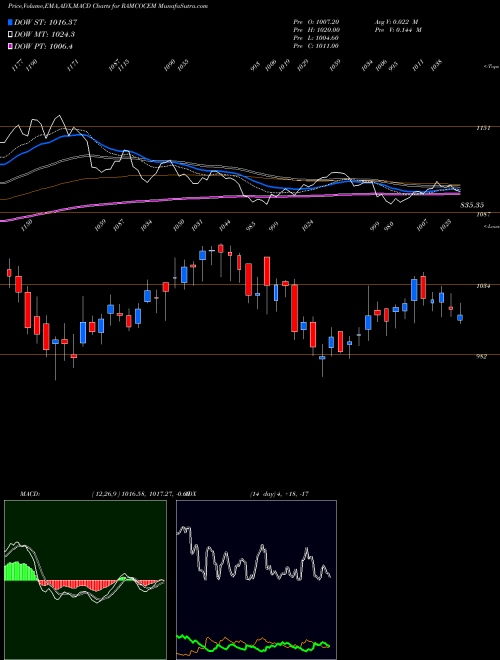This screenshot has width=500, height=660.
Task: Click the top label 1177
Action: pos(18,65)
